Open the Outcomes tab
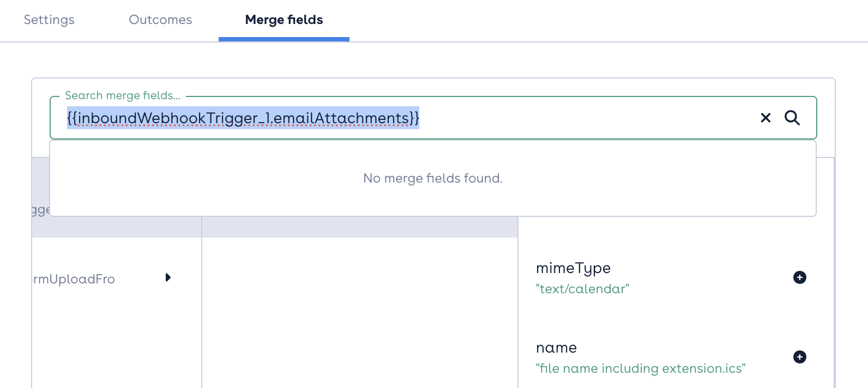Image resolution: width=868 pixels, height=388 pixels. pos(160,20)
